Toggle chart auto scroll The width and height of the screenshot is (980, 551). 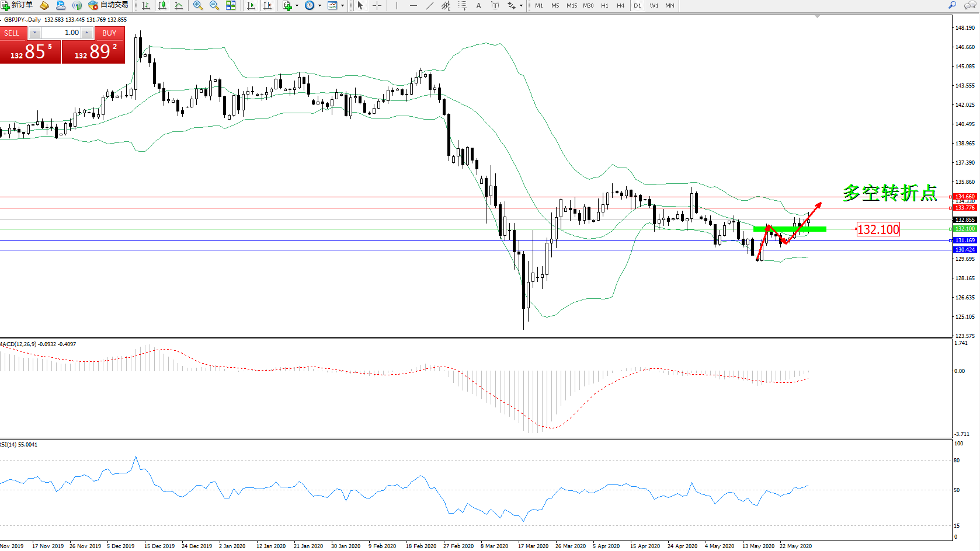[x=251, y=6]
